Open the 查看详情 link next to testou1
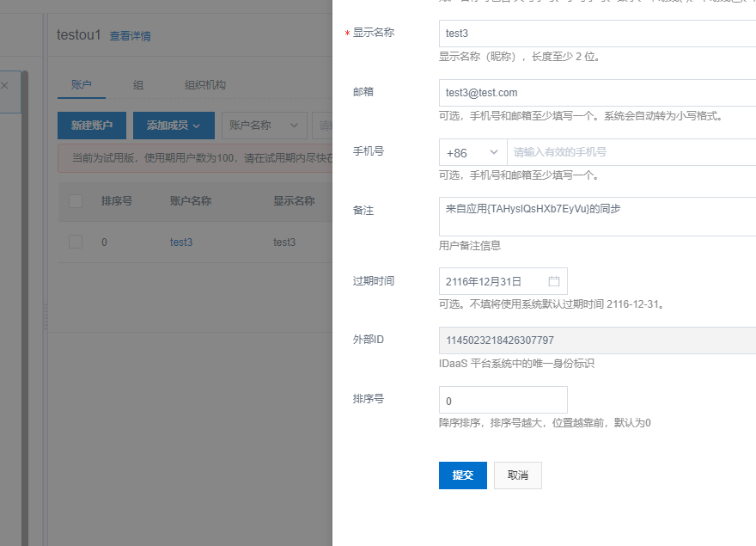Image resolution: width=756 pixels, height=546 pixels. pyautogui.click(x=130, y=36)
